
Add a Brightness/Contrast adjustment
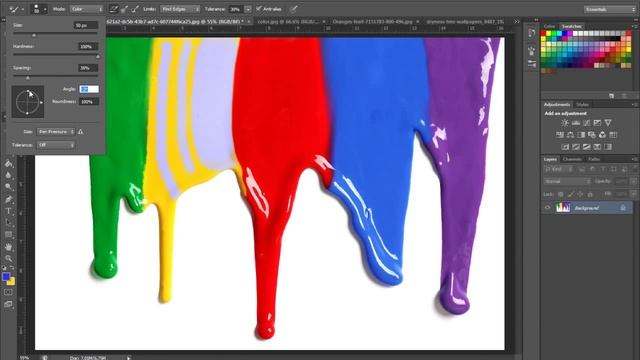tap(565, 122)
